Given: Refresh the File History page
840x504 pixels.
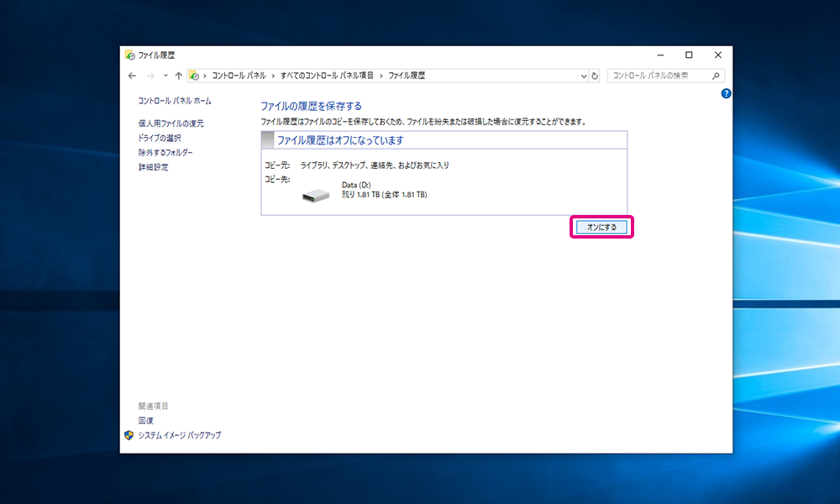Looking at the screenshot, I should (x=595, y=76).
